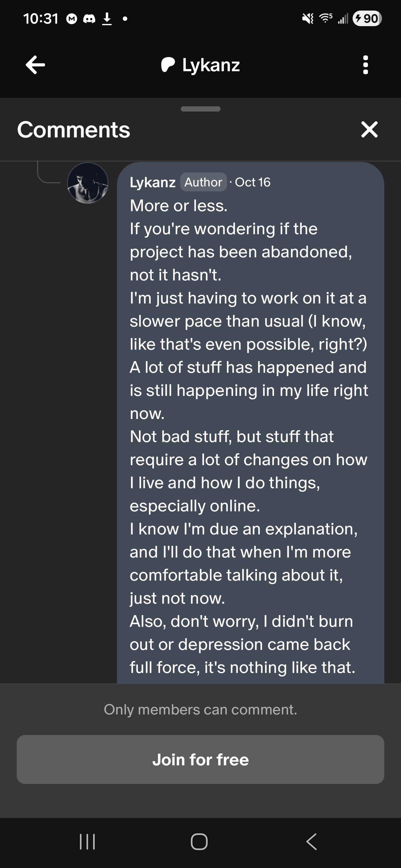
Task: Tap Android recent apps button
Action: pyautogui.click(x=87, y=842)
